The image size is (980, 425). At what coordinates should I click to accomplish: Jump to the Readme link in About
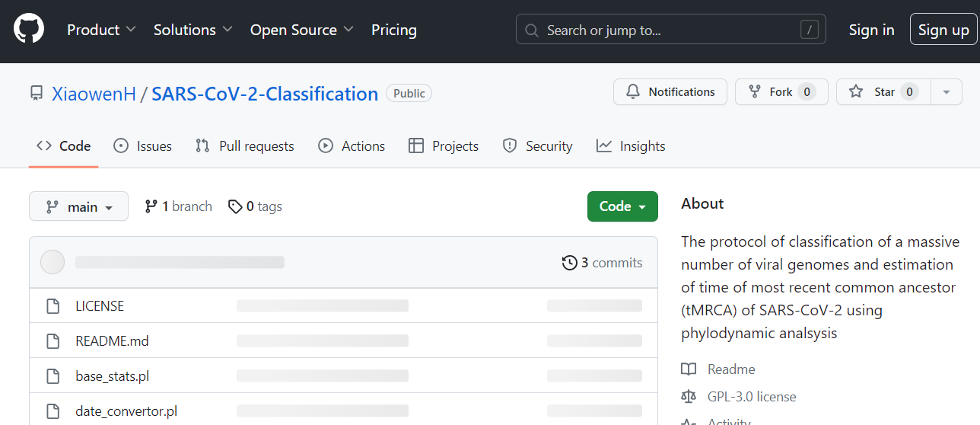731,369
